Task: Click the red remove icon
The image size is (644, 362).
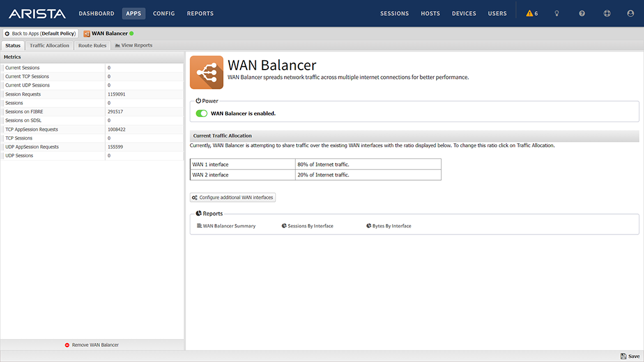Action: 67,345
